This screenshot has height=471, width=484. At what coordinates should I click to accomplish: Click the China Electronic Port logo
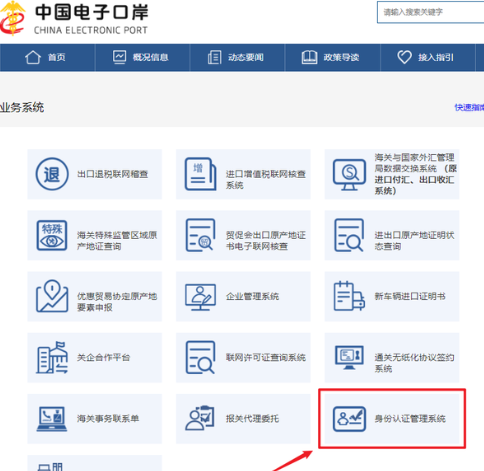[74, 18]
